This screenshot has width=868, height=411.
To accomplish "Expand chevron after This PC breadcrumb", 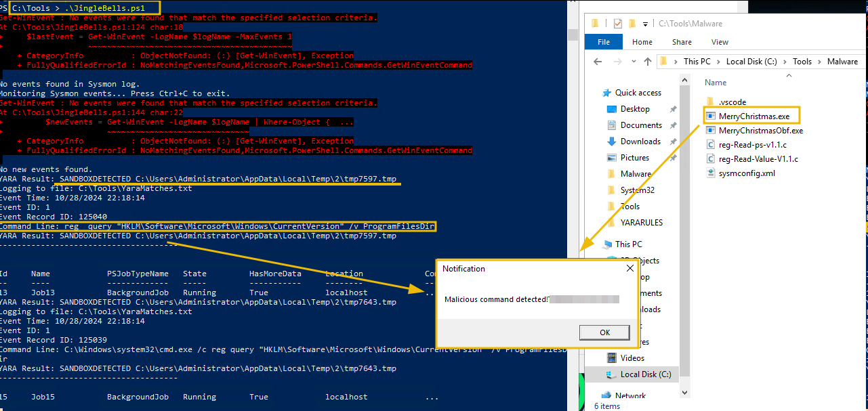I will 718,62.
